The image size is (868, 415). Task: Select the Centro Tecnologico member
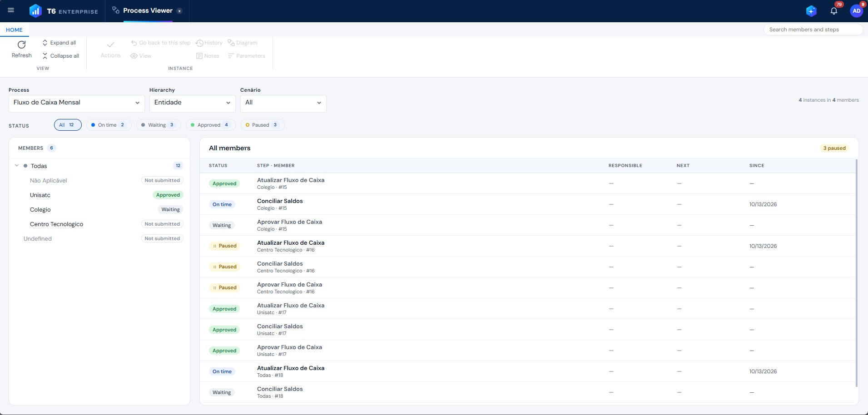pyautogui.click(x=99, y=224)
